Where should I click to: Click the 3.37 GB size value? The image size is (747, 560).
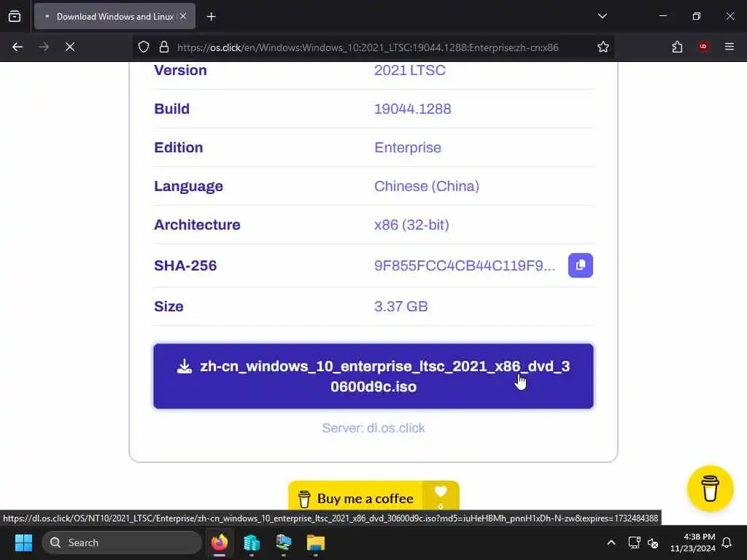[x=401, y=306]
